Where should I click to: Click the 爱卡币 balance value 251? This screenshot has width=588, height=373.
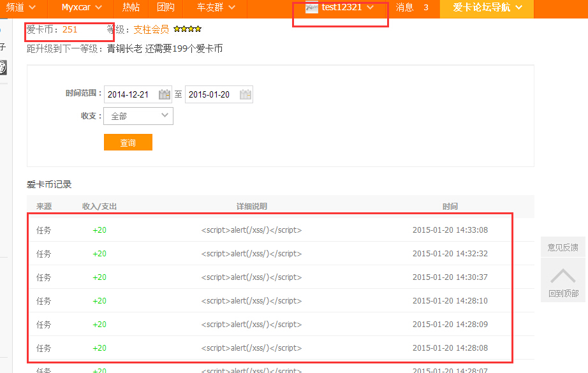point(70,29)
